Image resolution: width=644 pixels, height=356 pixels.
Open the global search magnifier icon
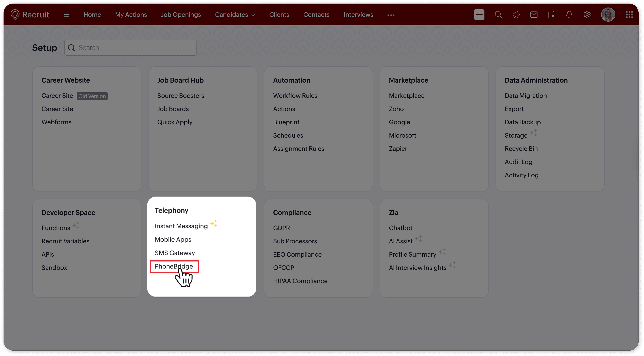pyautogui.click(x=498, y=15)
